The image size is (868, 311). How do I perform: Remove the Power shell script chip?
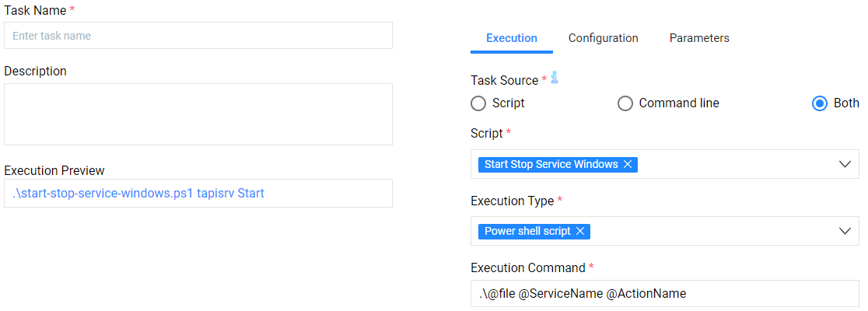click(x=580, y=231)
